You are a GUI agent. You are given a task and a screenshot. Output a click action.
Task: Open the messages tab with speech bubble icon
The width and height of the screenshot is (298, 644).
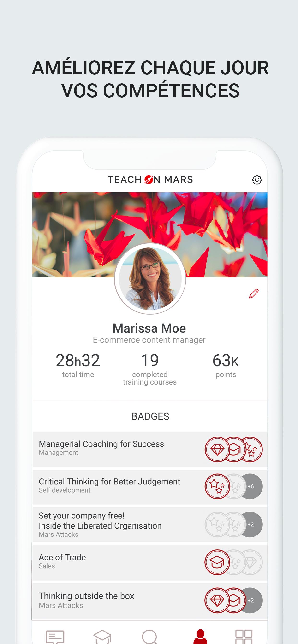tap(55, 636)
